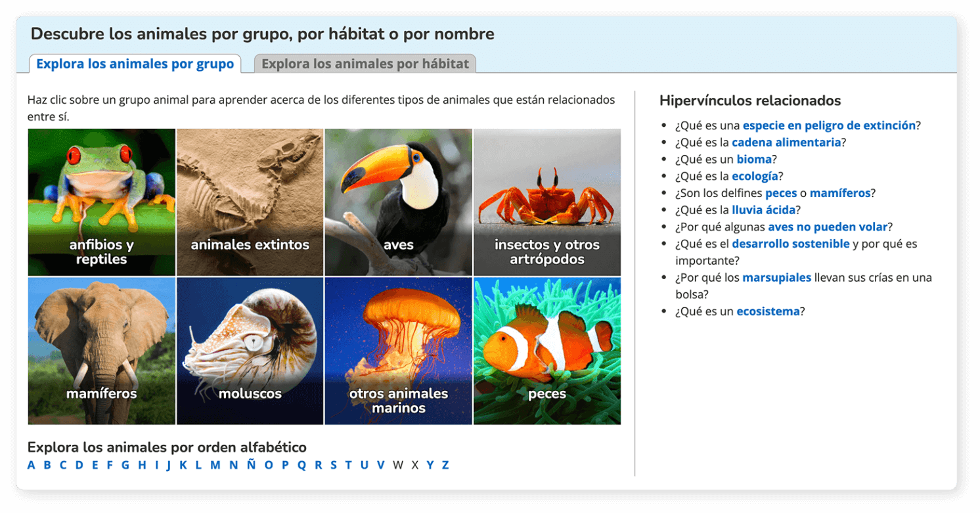Browse animals starting with letter Z
This screenshot has width=980, height=513.
445,465
